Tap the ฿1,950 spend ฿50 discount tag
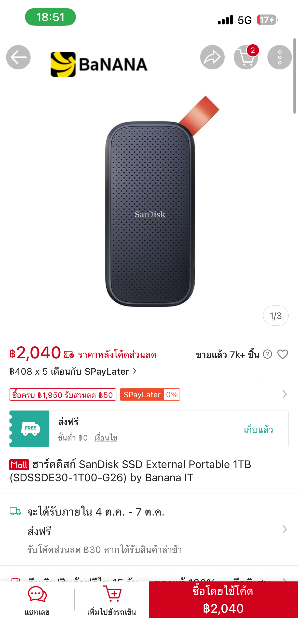Viewport: 298px width, 644px height. (63, 395)
